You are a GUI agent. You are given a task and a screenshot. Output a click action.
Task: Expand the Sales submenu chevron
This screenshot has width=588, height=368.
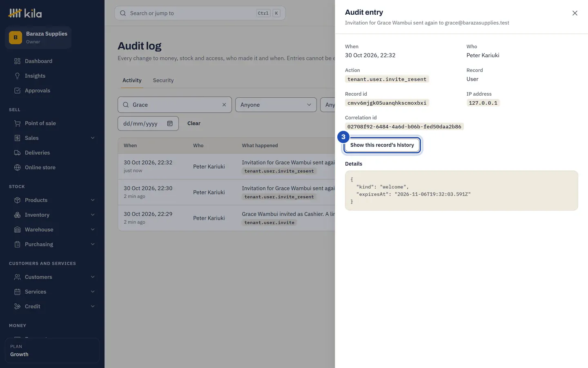pyautogui.click(x=93, y=138)
